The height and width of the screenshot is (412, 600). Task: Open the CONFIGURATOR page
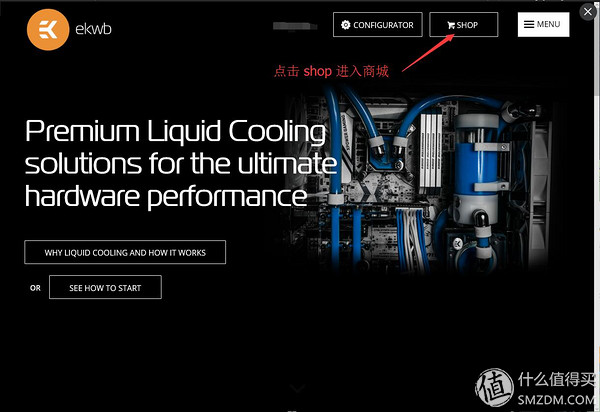tap(378, 24)
